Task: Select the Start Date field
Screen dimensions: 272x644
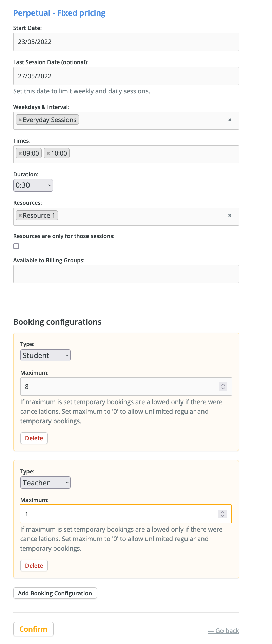Action: 126,41
